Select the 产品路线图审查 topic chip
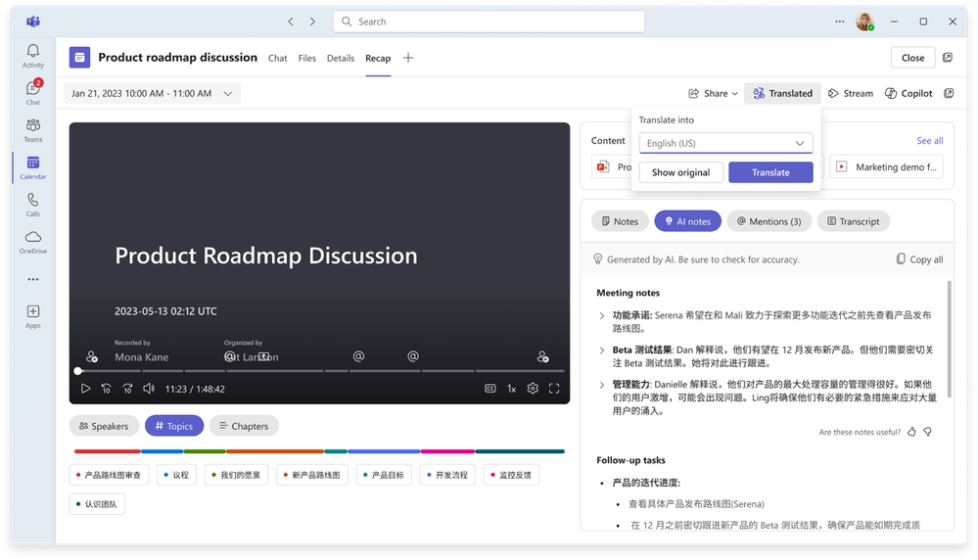Viewport: 978px width, 560px height. [109, 475]
